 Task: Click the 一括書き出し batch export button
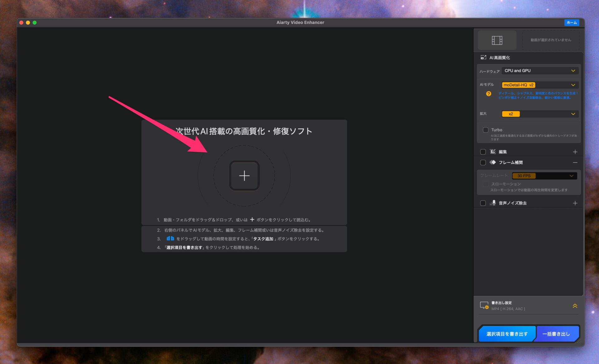[x=556, y=334]
